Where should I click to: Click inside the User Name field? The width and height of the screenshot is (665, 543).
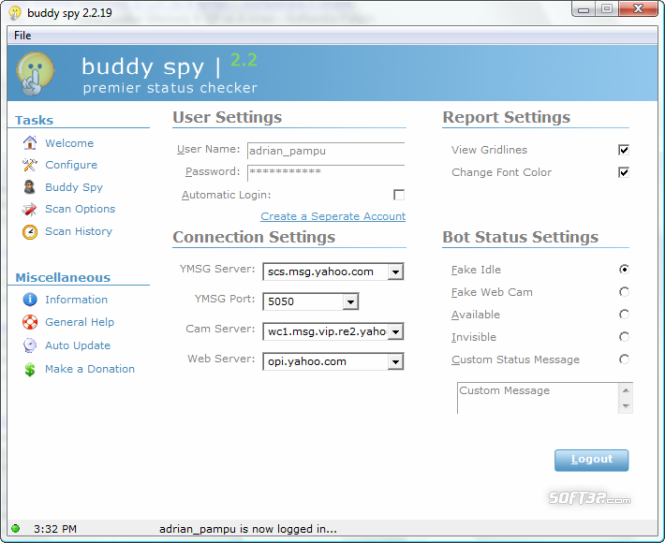tap(324, 150)
